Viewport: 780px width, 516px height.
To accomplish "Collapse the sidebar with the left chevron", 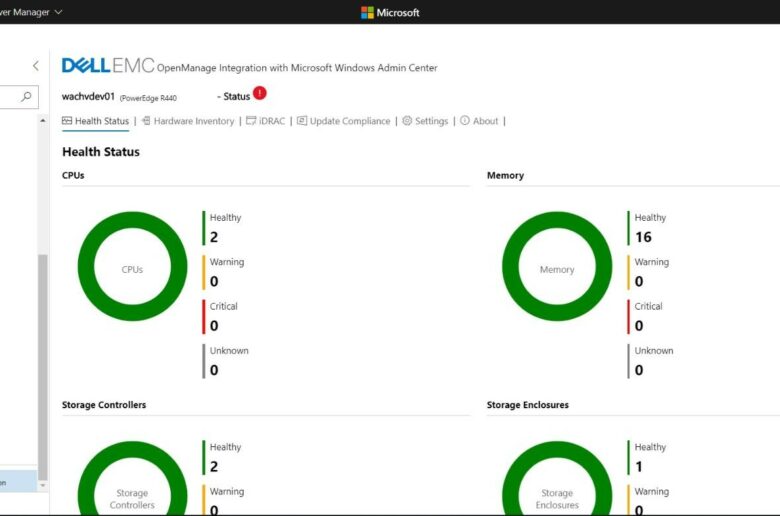I will (36, 66).
